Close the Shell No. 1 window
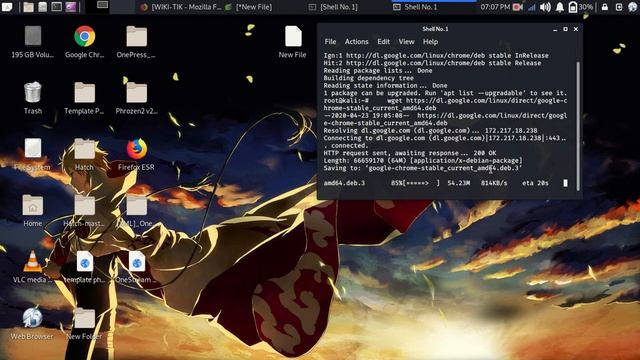Screen dimensions: 640x360 pyautogui.click(x=576, y=29)
